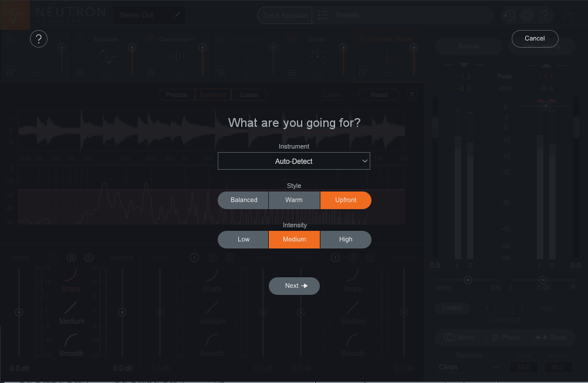Toggle first band solo S button
588x383 pixels.
click(x=89, y=258)
